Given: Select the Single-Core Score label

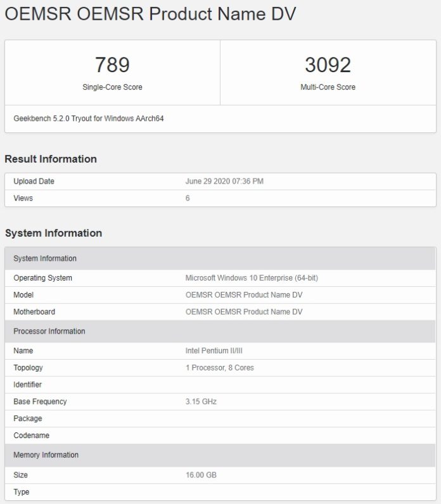Looking at the screenshot, I should tap(112, 87).
